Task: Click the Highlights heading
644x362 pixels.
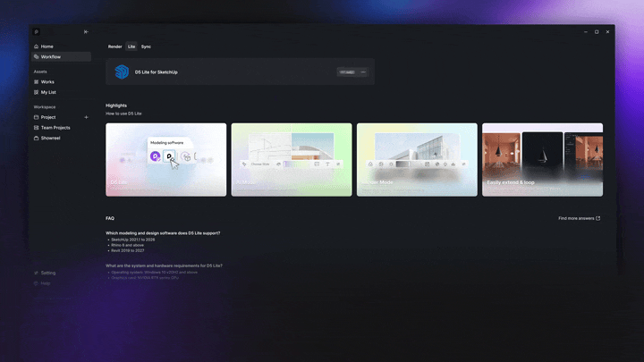Action: tap(116, 105)
